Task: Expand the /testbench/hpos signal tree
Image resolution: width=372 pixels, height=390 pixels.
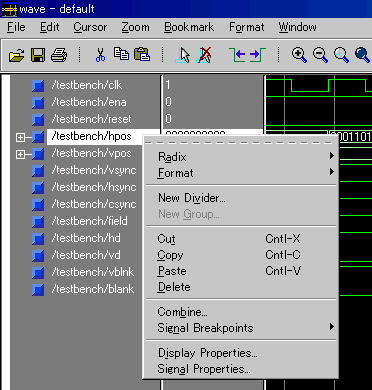Action: [20, 137]
